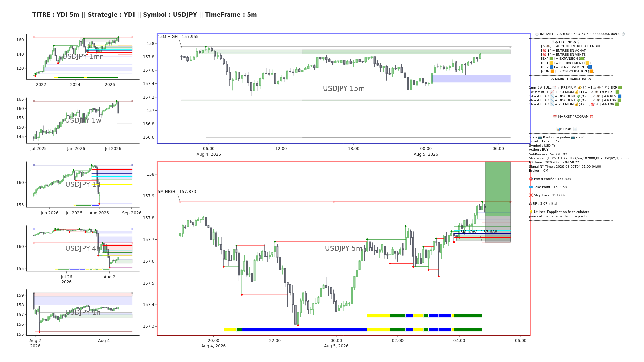Click the gray stop-loss zone on the 5m chart
The height and width of the screenshot is (362, 644).
click(498, 229)
